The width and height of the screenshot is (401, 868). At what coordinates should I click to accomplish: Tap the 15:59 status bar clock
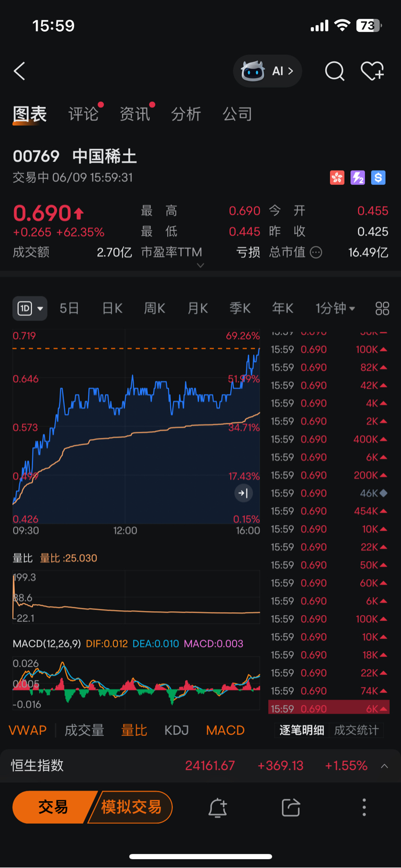[x=53, y=26]
